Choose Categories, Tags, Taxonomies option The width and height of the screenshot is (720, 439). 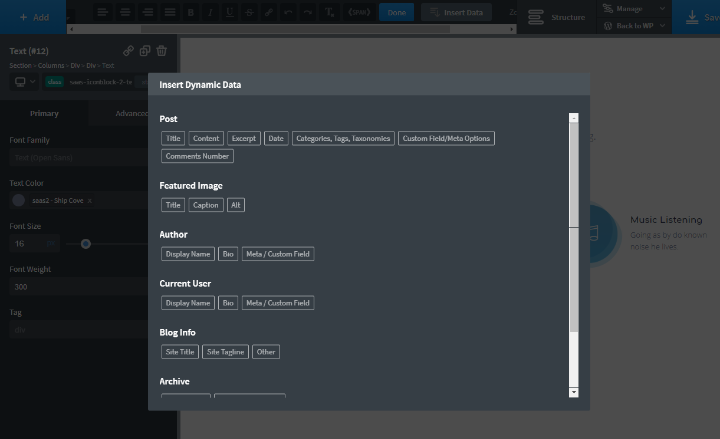click(343, 138)
